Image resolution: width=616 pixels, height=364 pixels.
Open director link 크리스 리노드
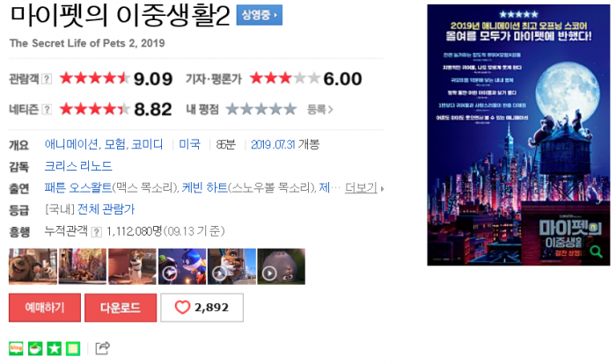tap(78, 166)
